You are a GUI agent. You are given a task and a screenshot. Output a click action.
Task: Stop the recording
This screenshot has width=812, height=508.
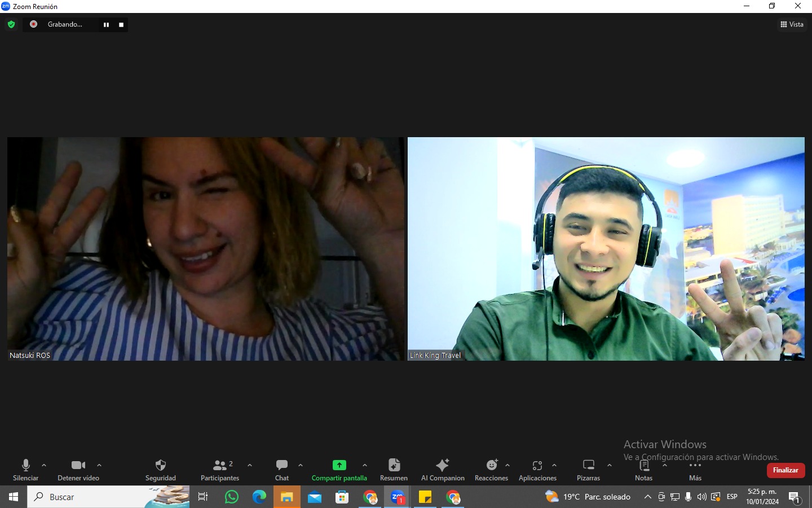(121, 25)
